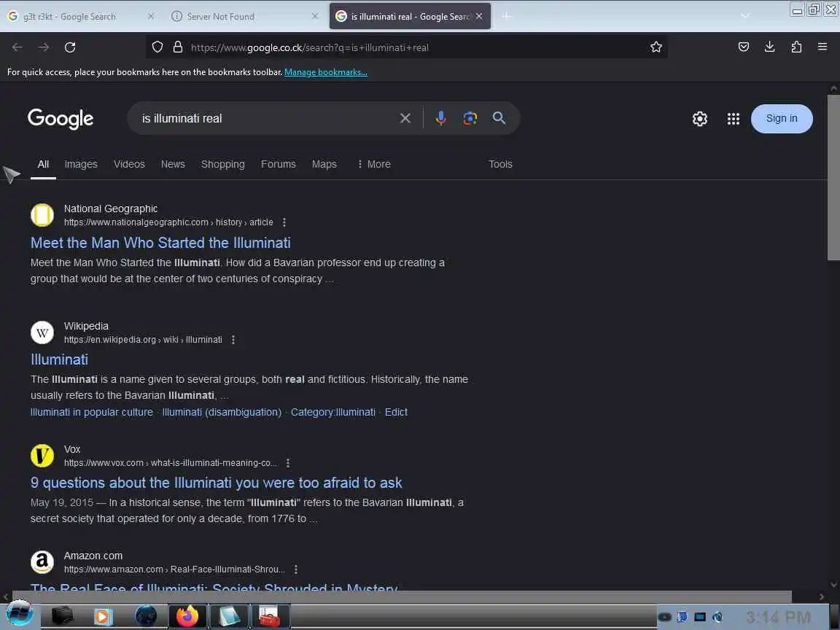The width and height of the screenshot is (840, 630).
Task: Open the Extensions puzzle icon
Action: click(x=796, y=47)
